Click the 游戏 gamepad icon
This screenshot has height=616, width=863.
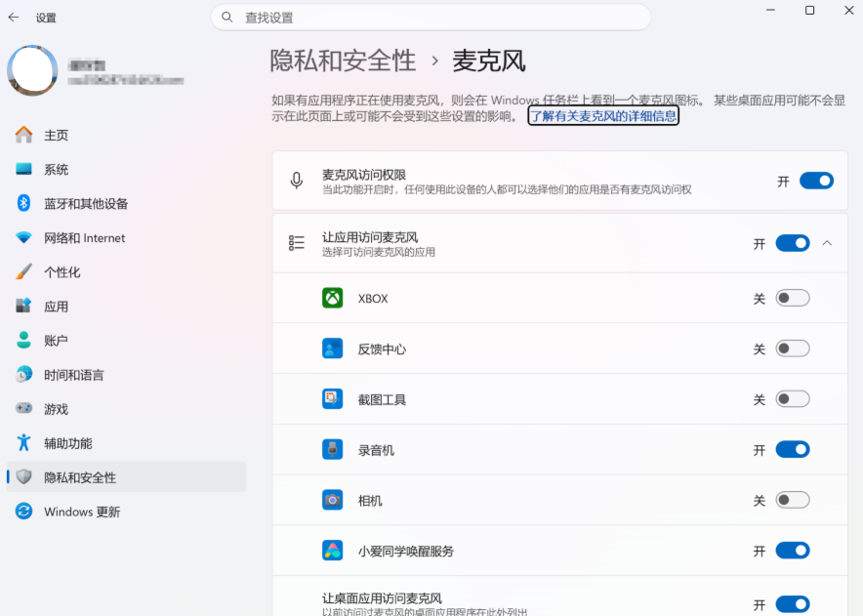[x=23, y=408]
